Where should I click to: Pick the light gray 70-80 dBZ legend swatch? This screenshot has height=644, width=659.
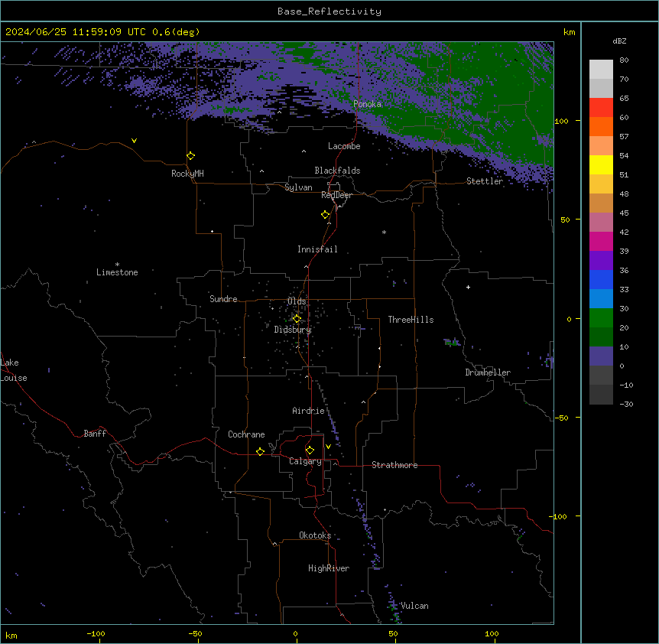pyautogui.click(x=601, y=70)
